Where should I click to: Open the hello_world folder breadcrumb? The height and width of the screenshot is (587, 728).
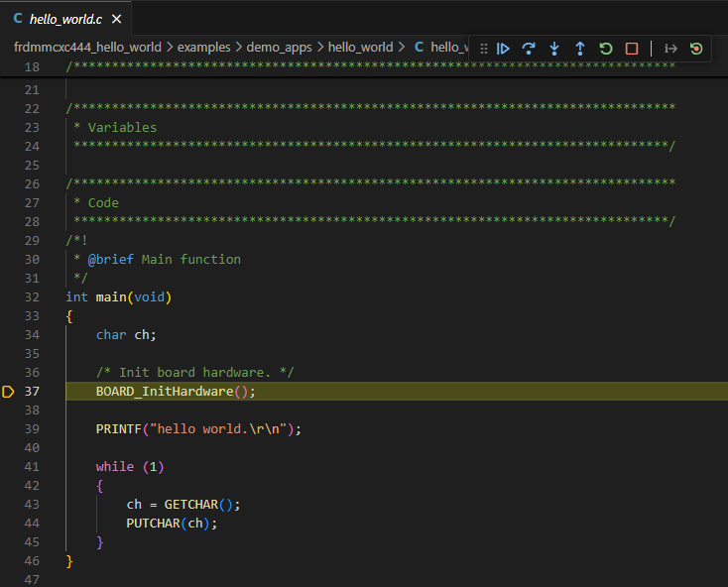360,47
